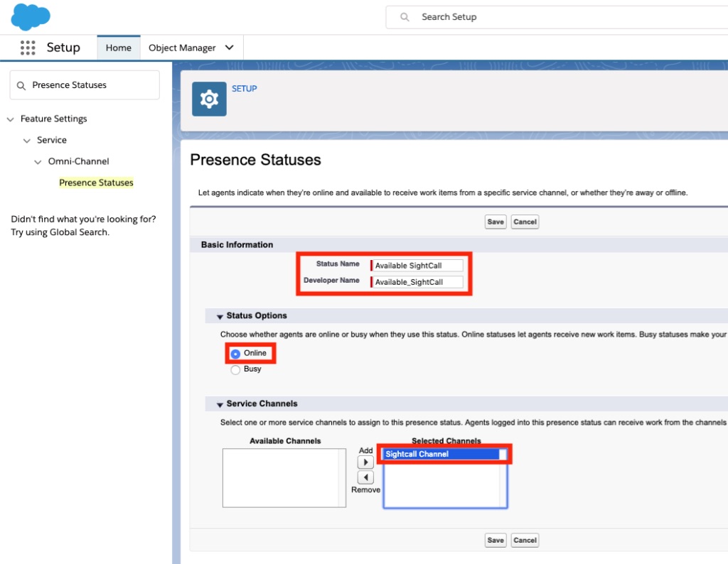Viewport: 728px width, 564px height.
Task: Click the Omni-Channel label in sidebar
Action: coord(78,161)
